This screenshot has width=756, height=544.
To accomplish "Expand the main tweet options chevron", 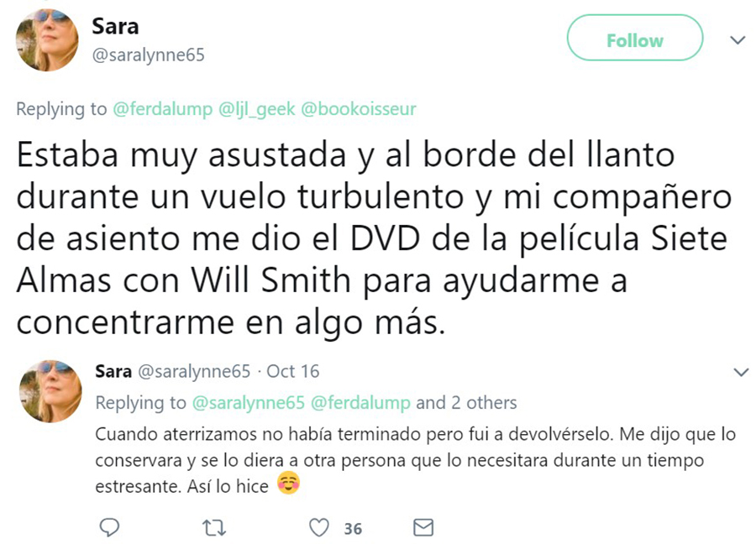I will click(738, 40).
